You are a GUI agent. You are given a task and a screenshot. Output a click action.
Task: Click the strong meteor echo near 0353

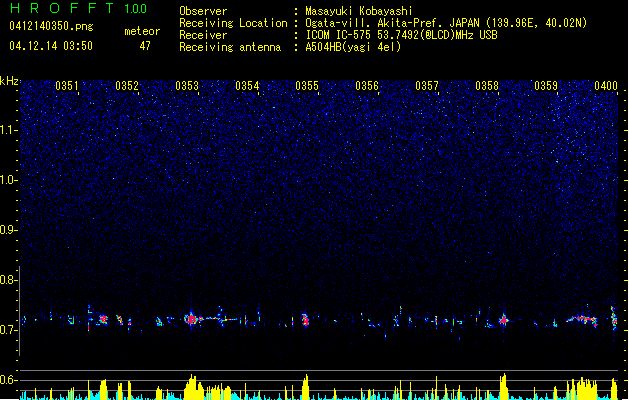click(x=191, y=319)
